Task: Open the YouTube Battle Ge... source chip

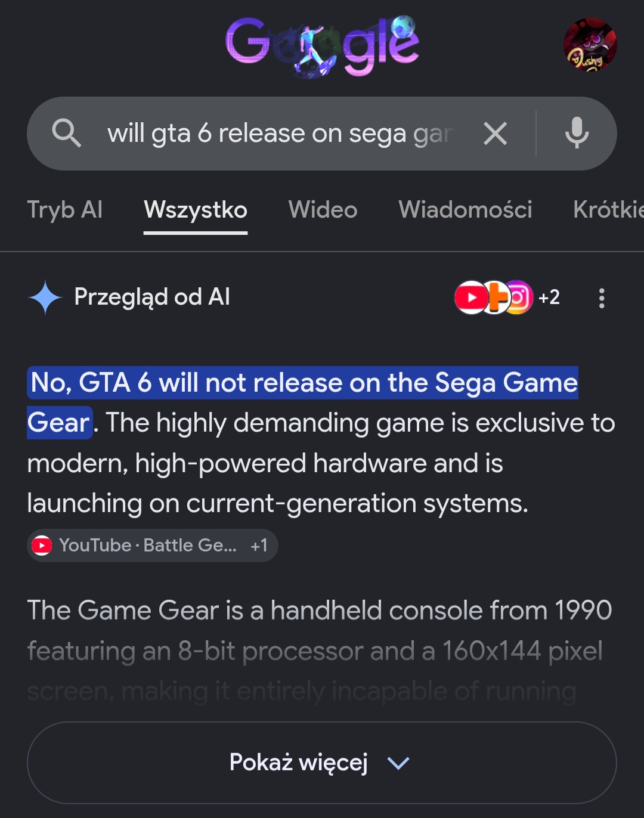Action: point(152,546)
